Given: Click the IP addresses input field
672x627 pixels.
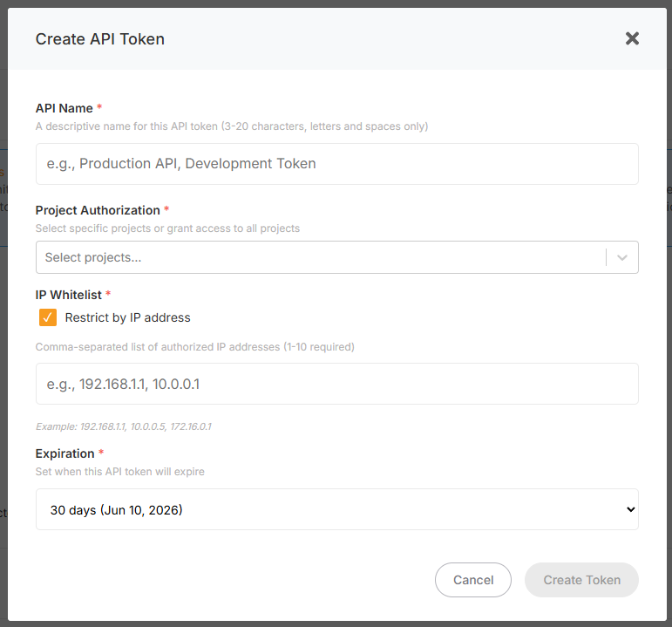Looking at the screenshot, I should 336,384.
